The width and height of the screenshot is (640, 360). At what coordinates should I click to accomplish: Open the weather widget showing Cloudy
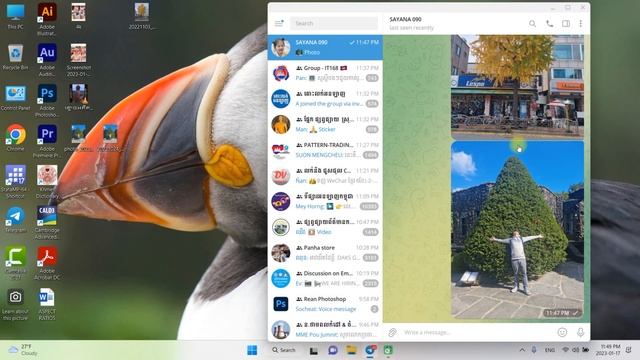coord(23,350)
